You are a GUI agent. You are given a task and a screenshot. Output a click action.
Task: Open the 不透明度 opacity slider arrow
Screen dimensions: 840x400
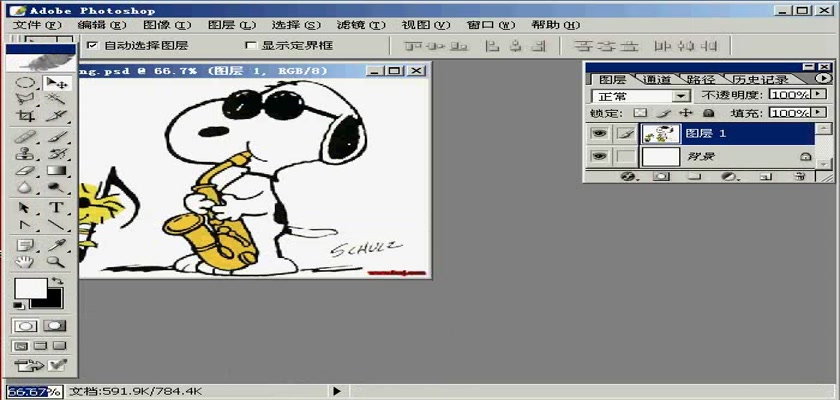pos(817,94)
